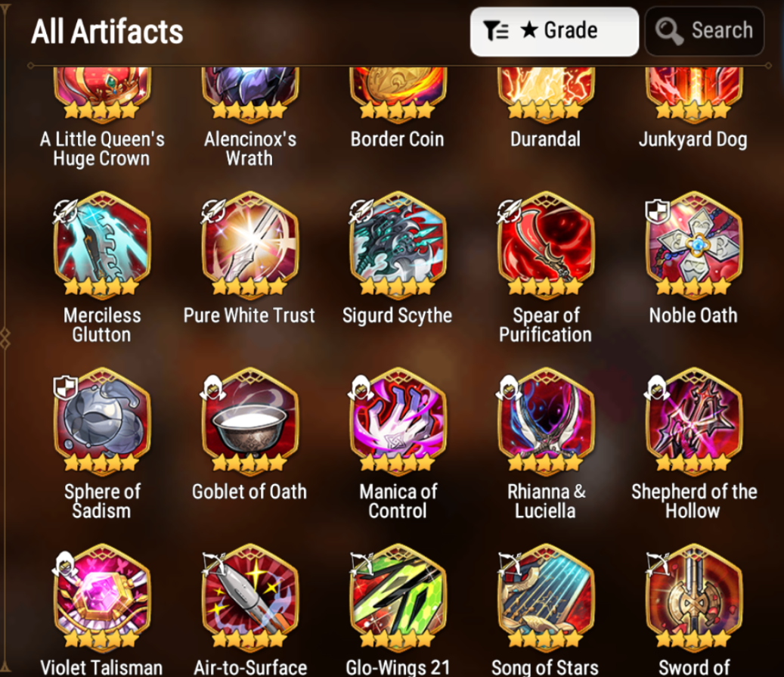The image size is (784, 677).
Task: Open the Air-to-Surface missile artifact
Action: coord(249,596)
